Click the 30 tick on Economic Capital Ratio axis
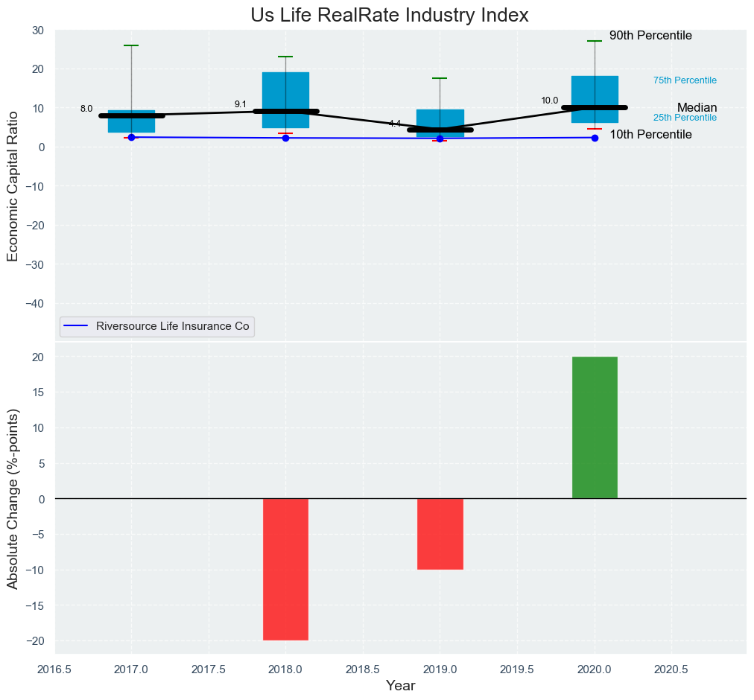 pos(38,31)
